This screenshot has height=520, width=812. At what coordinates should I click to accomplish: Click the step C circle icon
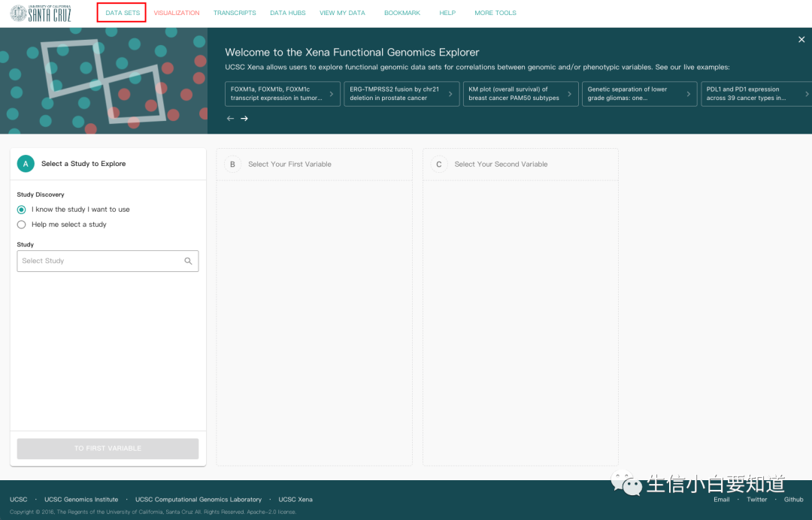coord(439,164)
